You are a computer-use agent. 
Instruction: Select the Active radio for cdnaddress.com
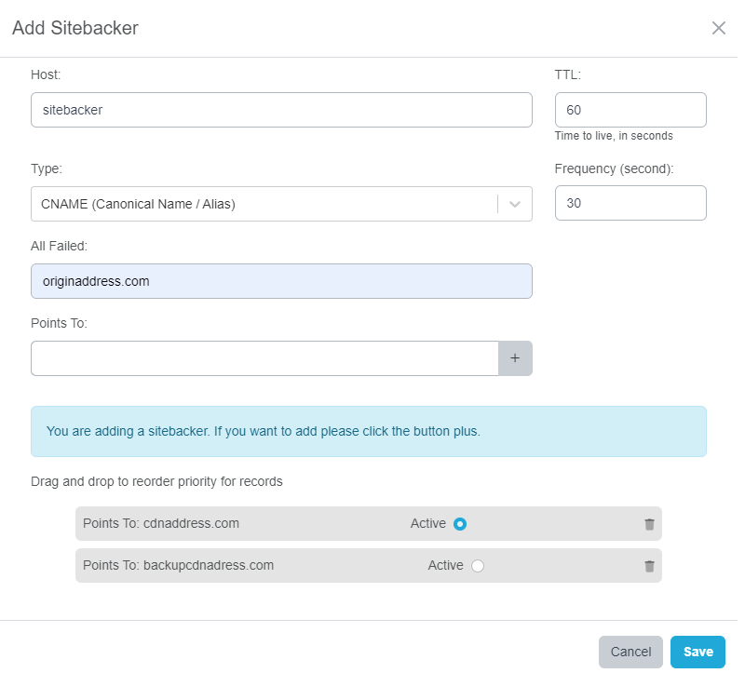pyautogui.click(x=459, y=524)
